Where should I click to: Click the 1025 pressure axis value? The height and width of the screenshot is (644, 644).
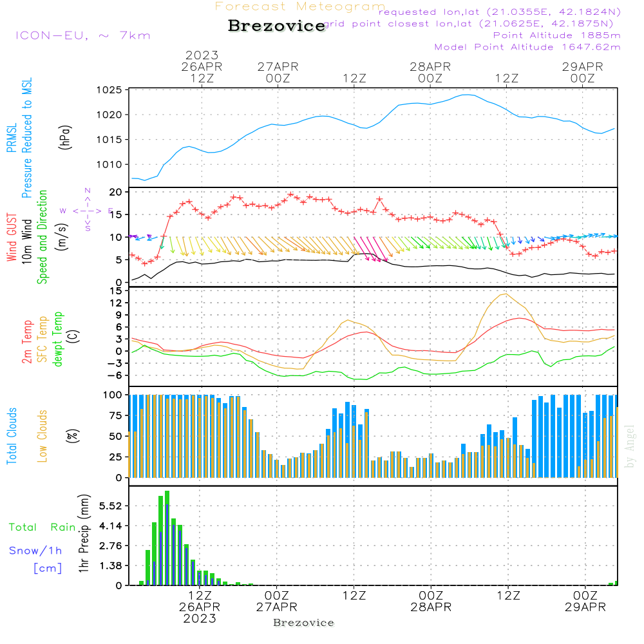(x=109, y=90)
